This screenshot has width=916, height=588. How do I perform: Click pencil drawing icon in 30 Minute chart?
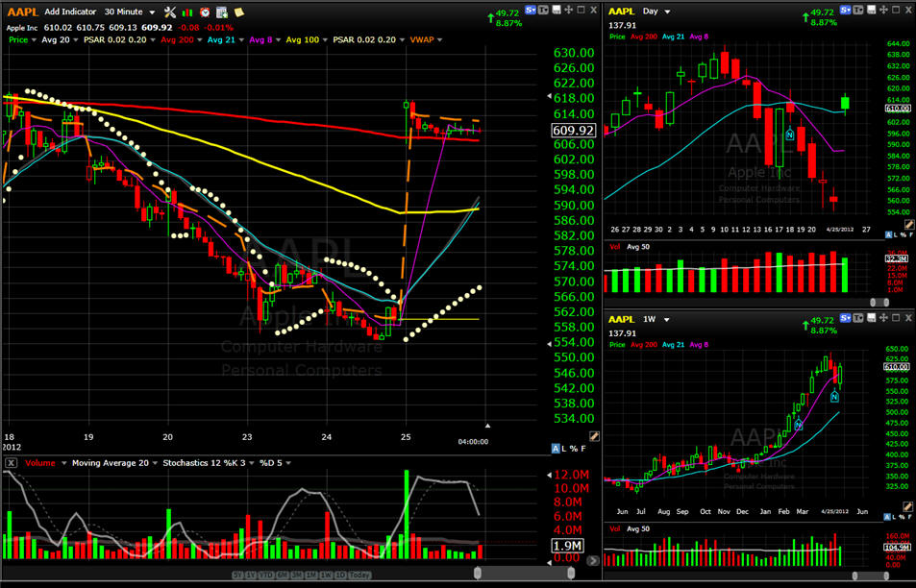(594, 436)
